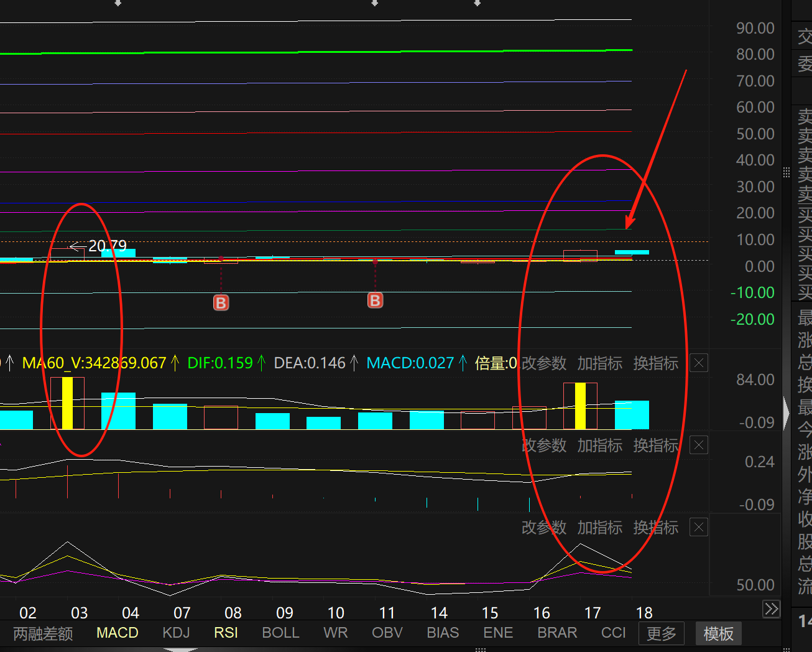The width and height of the screenshot is (812, 652).
Task: Click the MACD:0.027 readout
Action: pos(410,363)
